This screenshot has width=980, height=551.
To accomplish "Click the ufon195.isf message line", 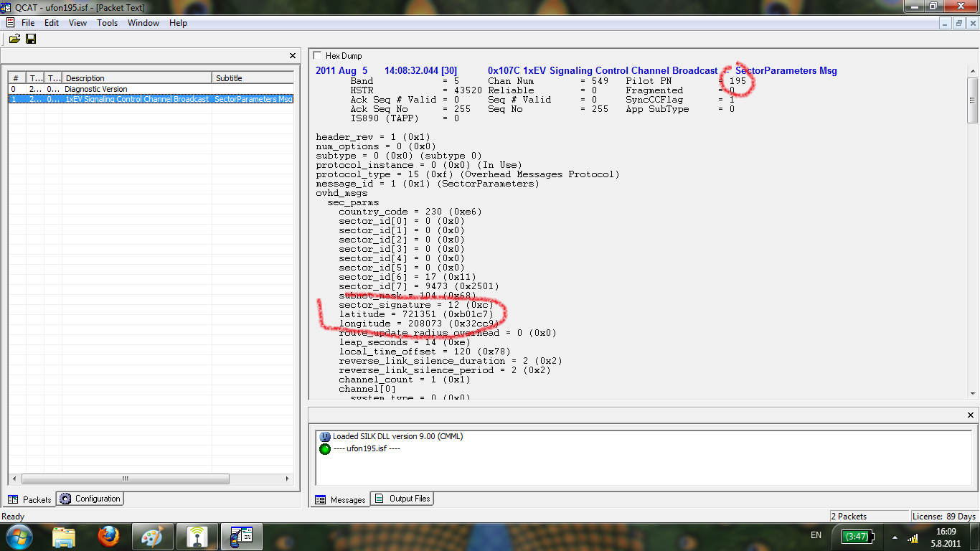I will pos(367,448).
